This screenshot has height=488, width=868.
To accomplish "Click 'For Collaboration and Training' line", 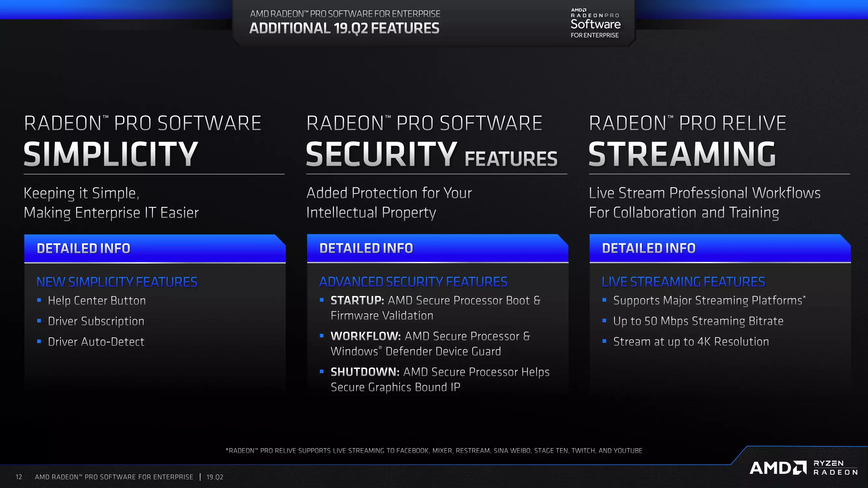I will 684,213.
